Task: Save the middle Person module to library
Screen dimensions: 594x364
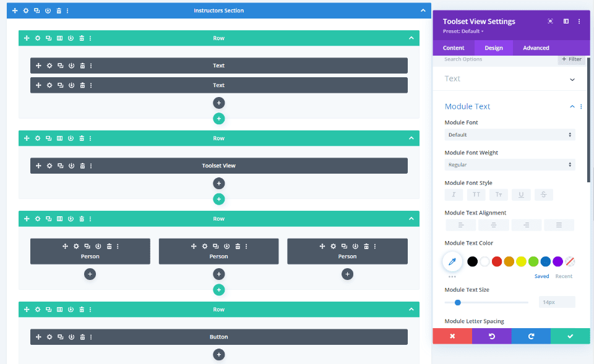Action: coord(246,246)
